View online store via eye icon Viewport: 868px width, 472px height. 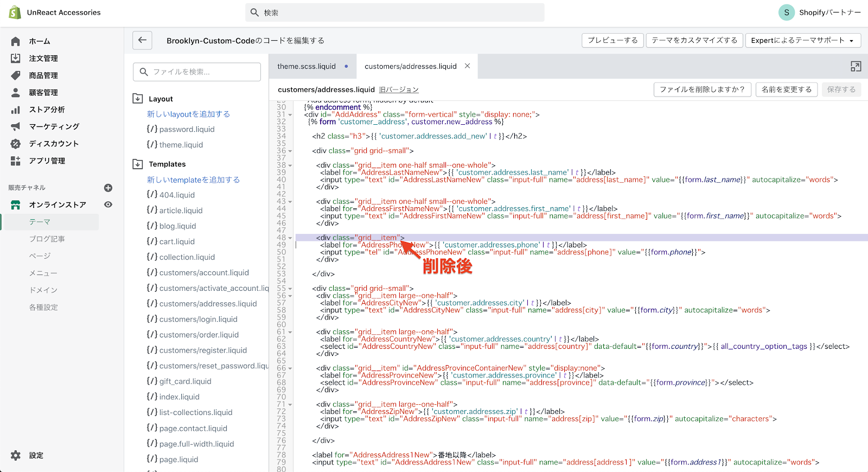coord(108,205)
